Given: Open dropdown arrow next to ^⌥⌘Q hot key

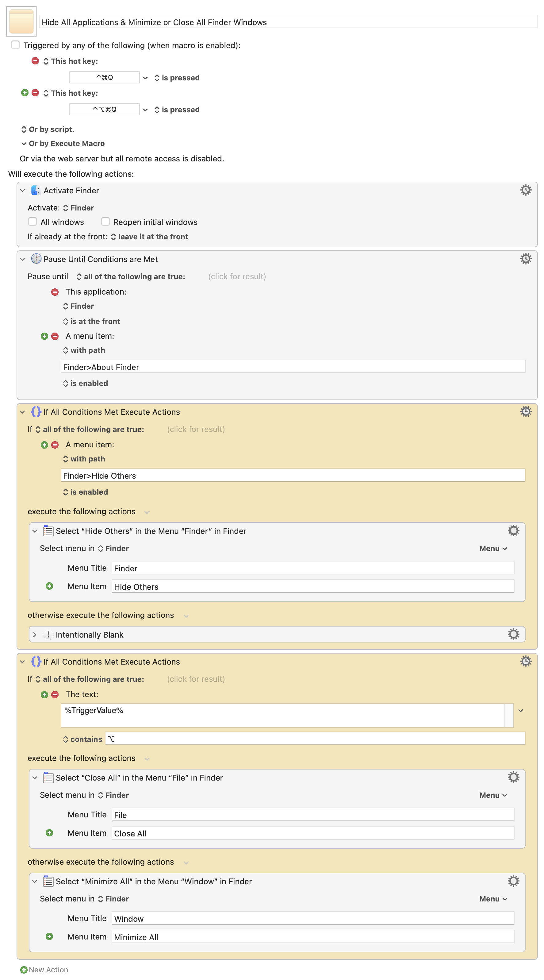Looking at the screenshot, I should click(145, 110).
